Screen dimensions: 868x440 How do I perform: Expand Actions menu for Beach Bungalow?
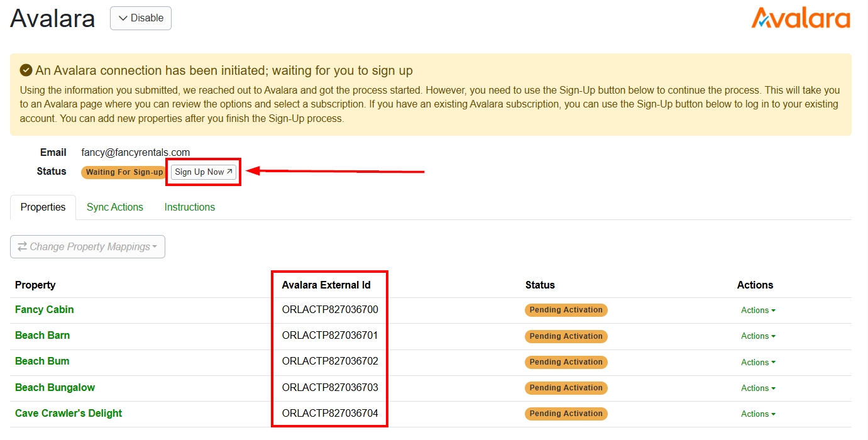pos(757,388)
